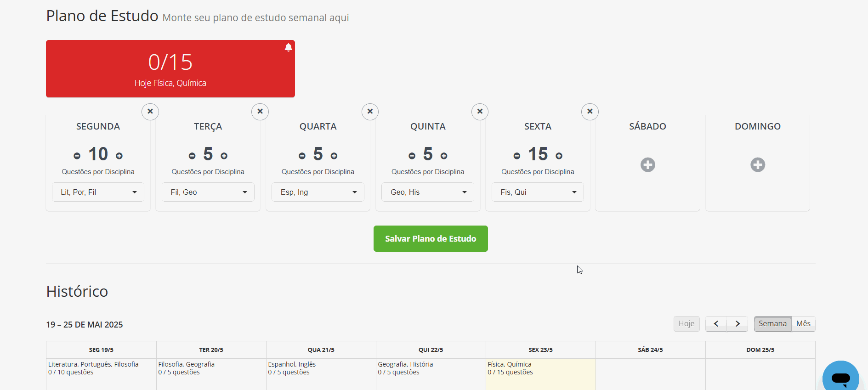Select DOM 25/5 column header
The height and width of the screenshot is (390, 868).
coord(760,350)
